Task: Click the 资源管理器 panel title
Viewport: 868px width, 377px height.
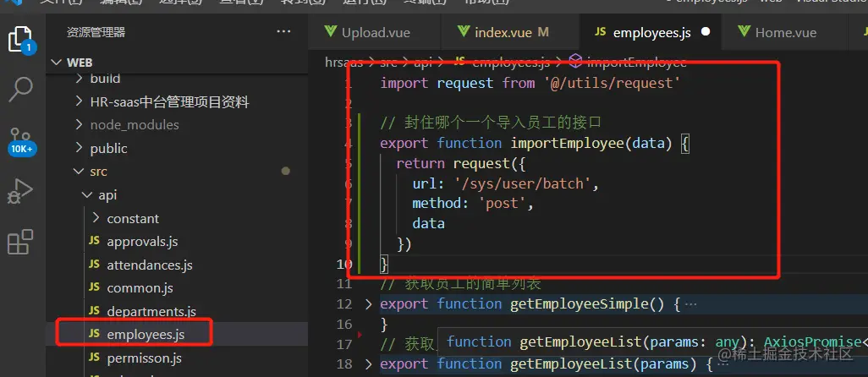Action: 96,32
